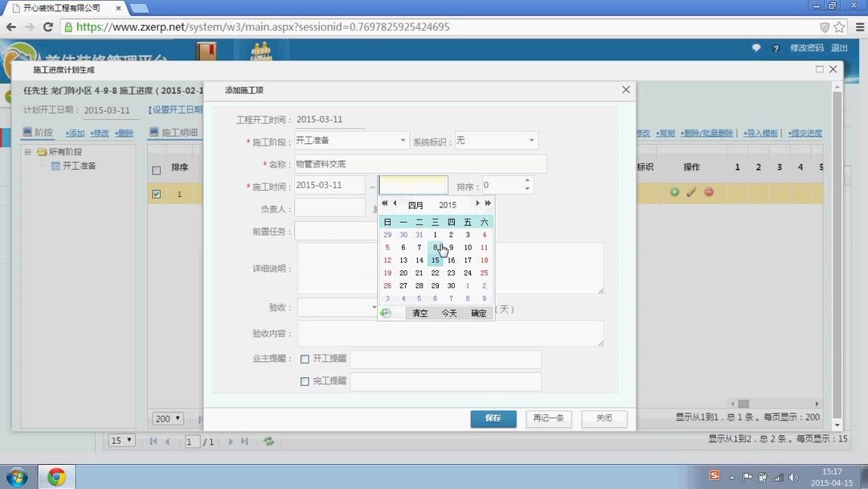Click 今天 in the date picker
The image size is (868, 489).
point(448,313)
